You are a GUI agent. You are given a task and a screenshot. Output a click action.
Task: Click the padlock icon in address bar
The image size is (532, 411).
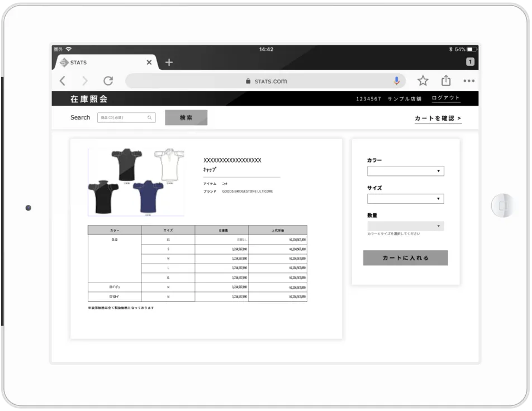pyautogui.click(x=248, y=81)
